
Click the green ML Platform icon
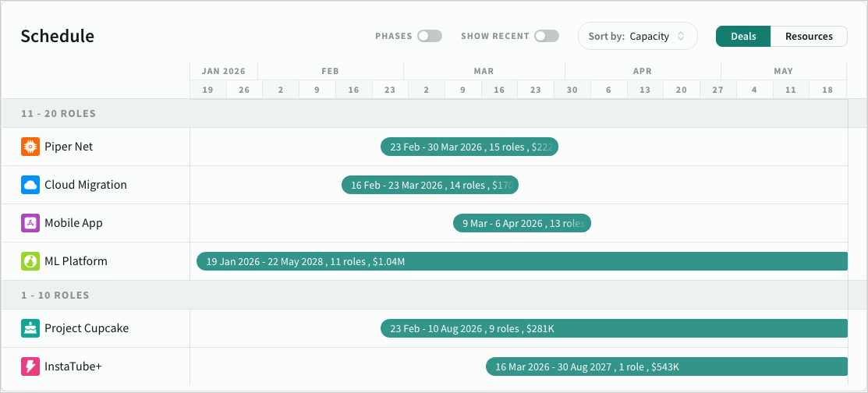tap(30, 261)
